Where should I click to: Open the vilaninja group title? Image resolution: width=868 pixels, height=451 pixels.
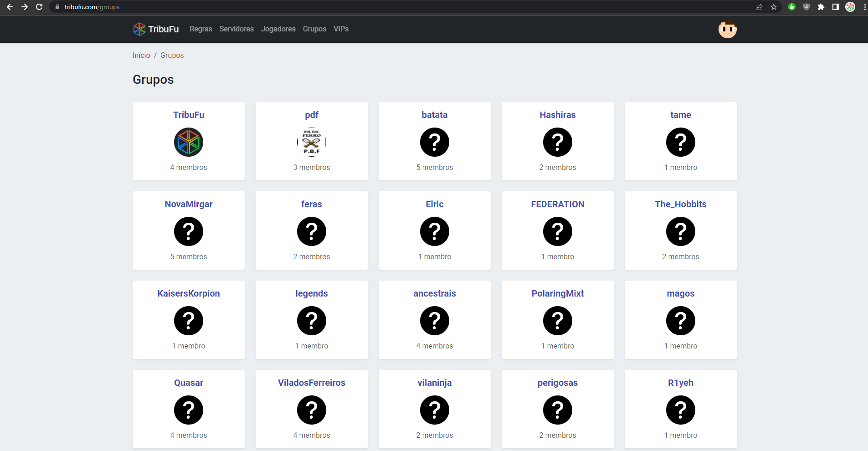tap(435, 383)
